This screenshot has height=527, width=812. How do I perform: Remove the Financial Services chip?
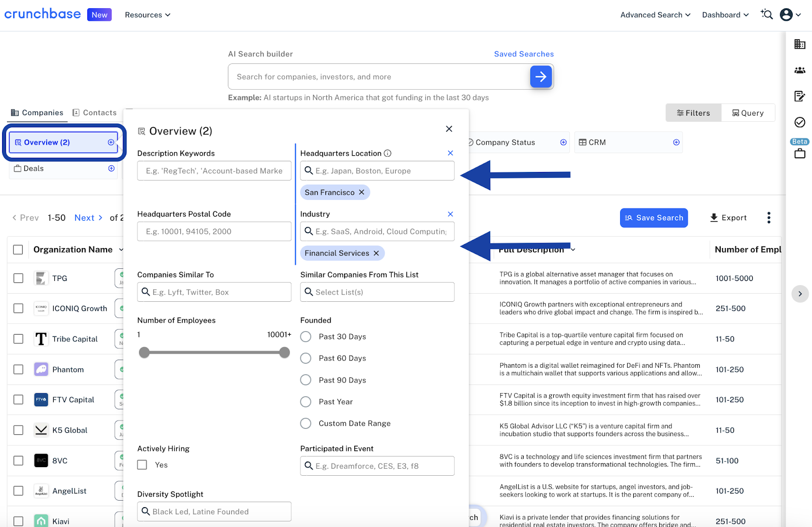coord(376,253)
